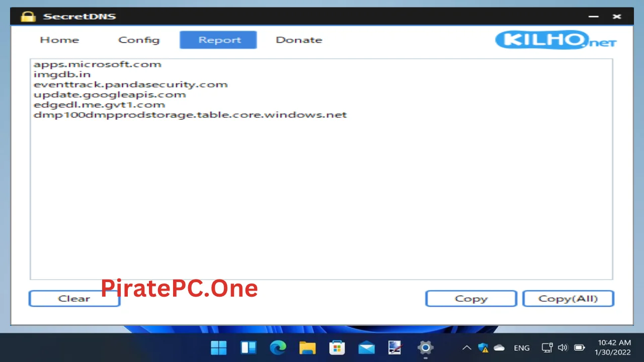Click the ENG language indicator
This screenshot has width=644, height=362.
pos(522,348)
